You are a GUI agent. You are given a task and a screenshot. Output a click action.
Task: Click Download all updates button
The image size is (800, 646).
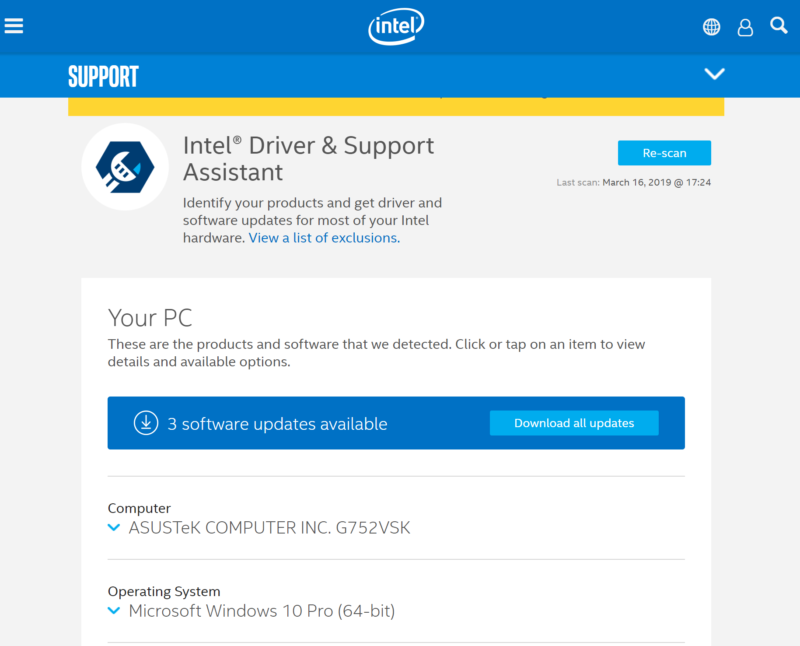[x=574, y=423]
